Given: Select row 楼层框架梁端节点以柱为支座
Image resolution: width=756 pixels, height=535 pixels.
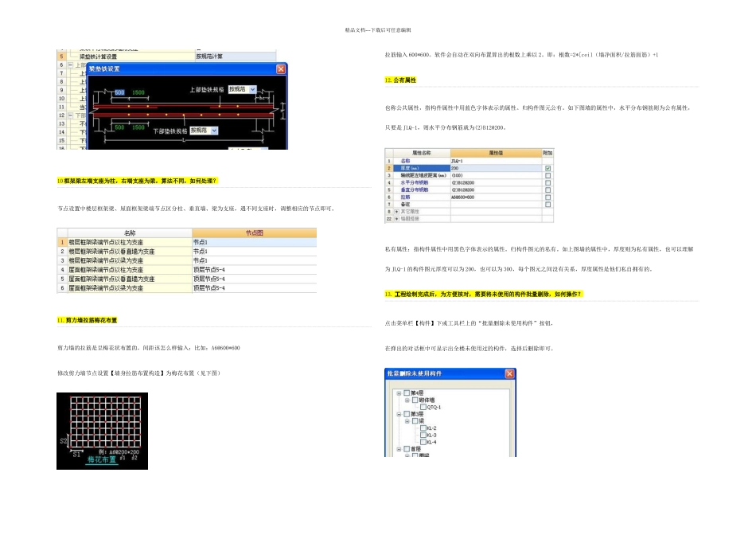Looking at the screenshot, I should 186,242.
